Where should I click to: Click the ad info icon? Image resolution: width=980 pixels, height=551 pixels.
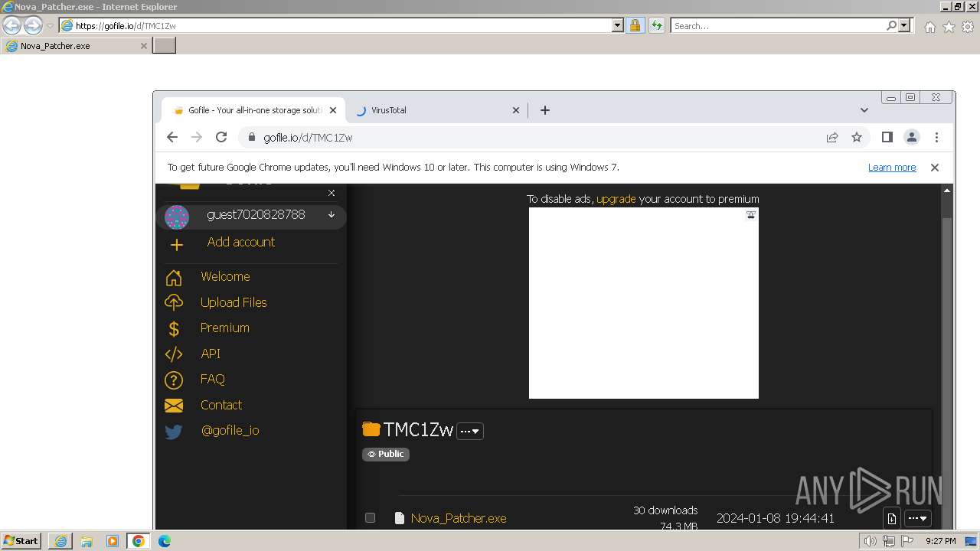(751, 215)
